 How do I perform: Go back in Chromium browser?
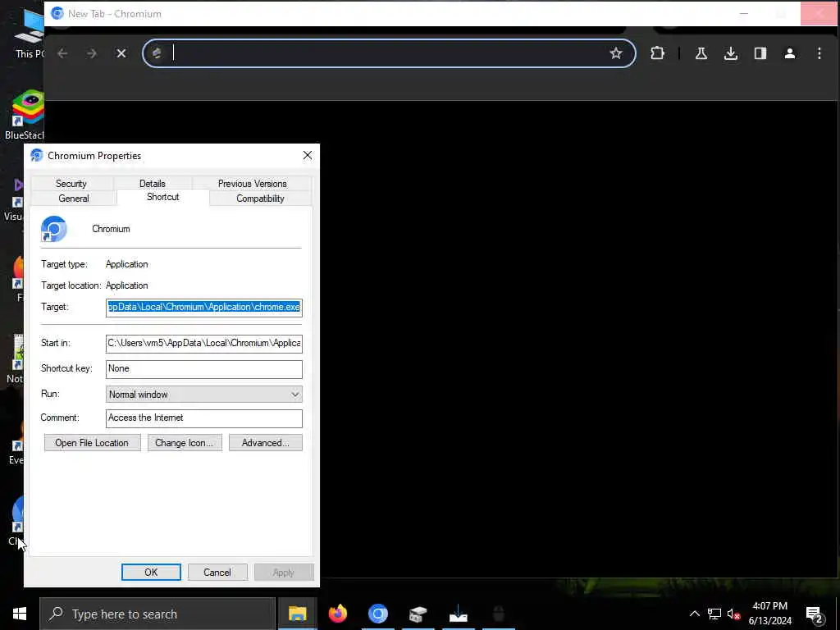click(x=62, y=53)
